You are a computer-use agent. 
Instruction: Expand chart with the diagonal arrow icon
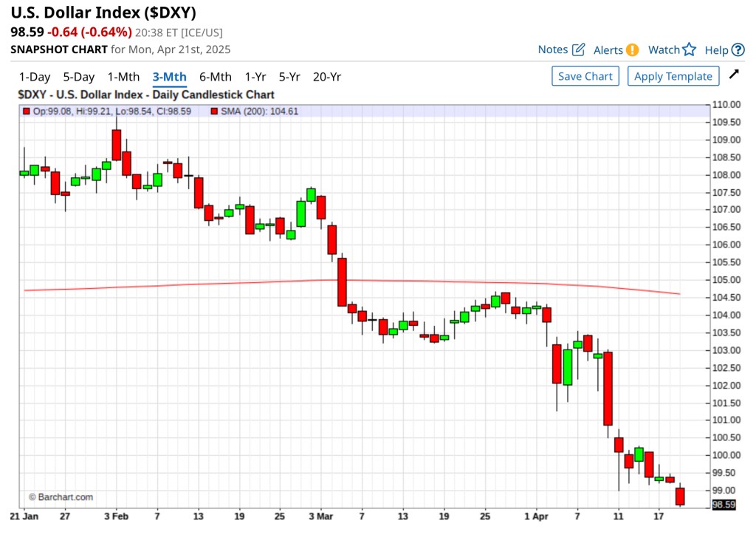pos(733,75)
